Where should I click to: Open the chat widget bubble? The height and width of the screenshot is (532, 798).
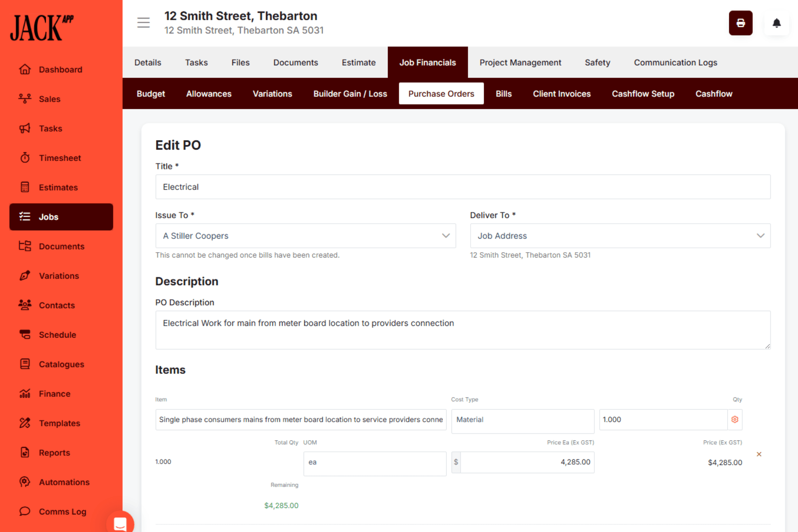(120, 523)
